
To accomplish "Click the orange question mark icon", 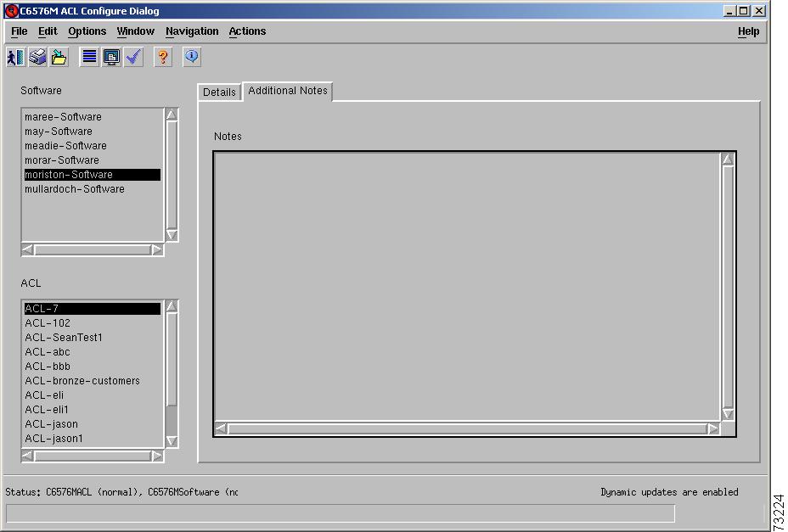I will pyautogui.click(x=163, y=57).
